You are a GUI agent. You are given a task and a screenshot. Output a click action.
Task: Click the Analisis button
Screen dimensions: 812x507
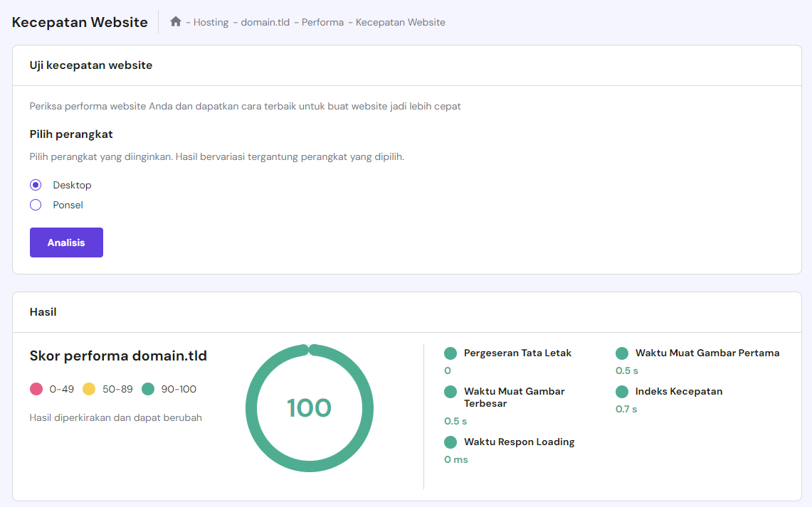point(66,242)
